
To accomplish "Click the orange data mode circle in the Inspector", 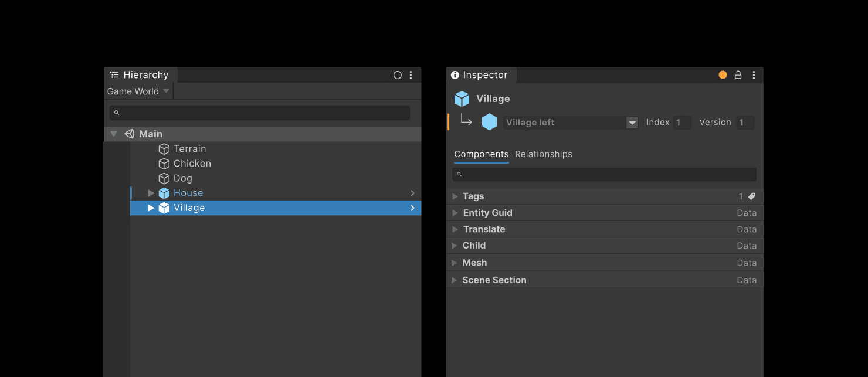I will point(722,74).
